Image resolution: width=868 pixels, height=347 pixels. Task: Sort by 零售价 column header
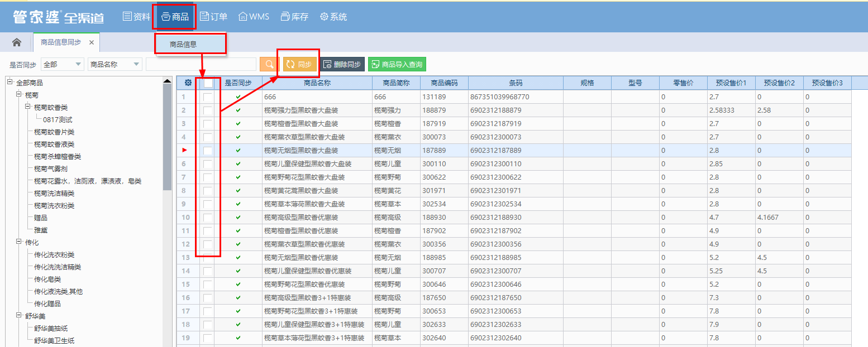pos(683,83)
